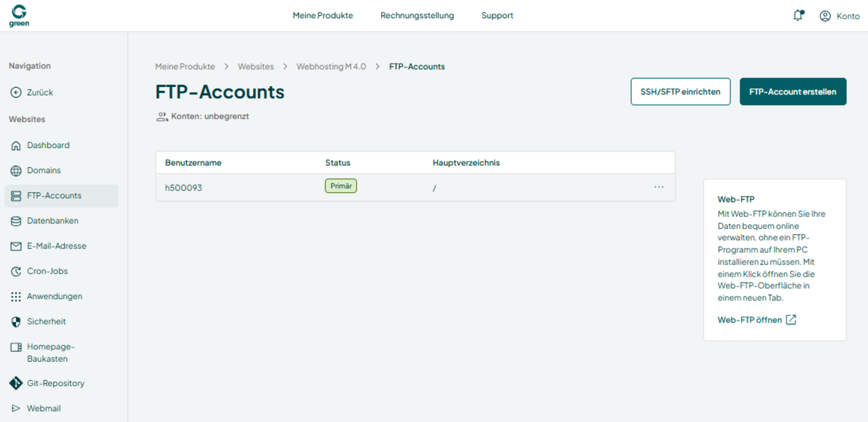Click the Zurück back arrow icon
Viewport: 868px width, 422px height.
(16, 92)
